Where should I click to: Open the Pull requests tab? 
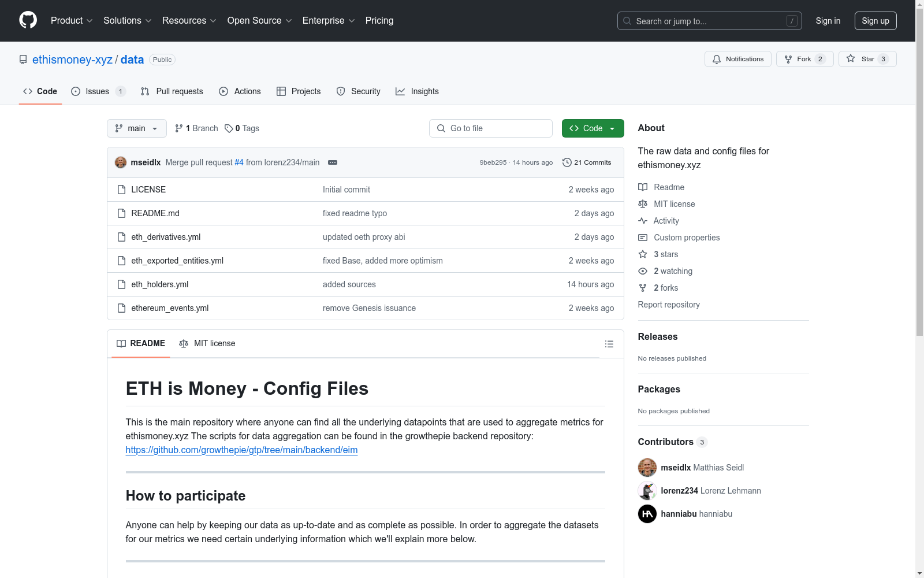172,91
